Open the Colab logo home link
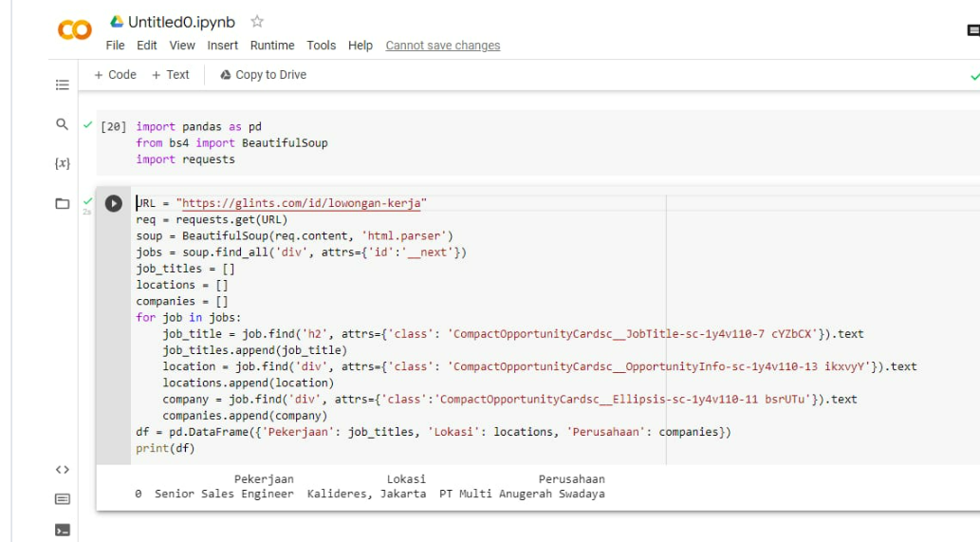The image size is (980, 542). [74, 30]
